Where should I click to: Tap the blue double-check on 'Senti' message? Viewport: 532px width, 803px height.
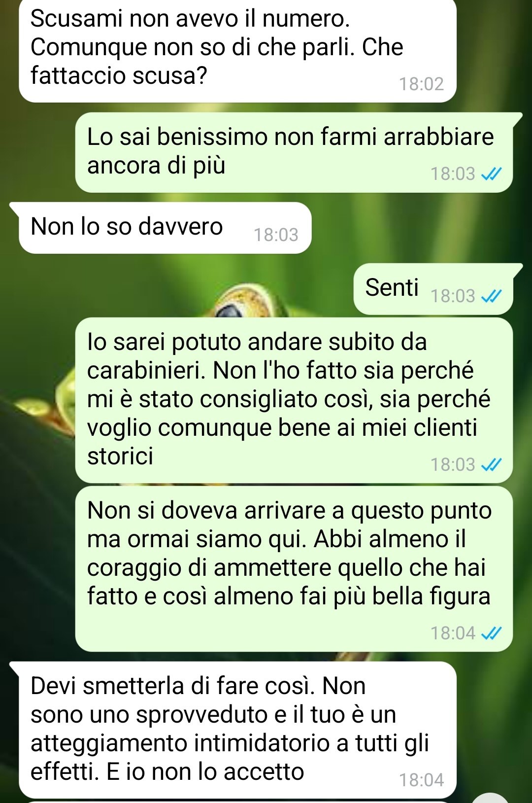pos(491,296)
